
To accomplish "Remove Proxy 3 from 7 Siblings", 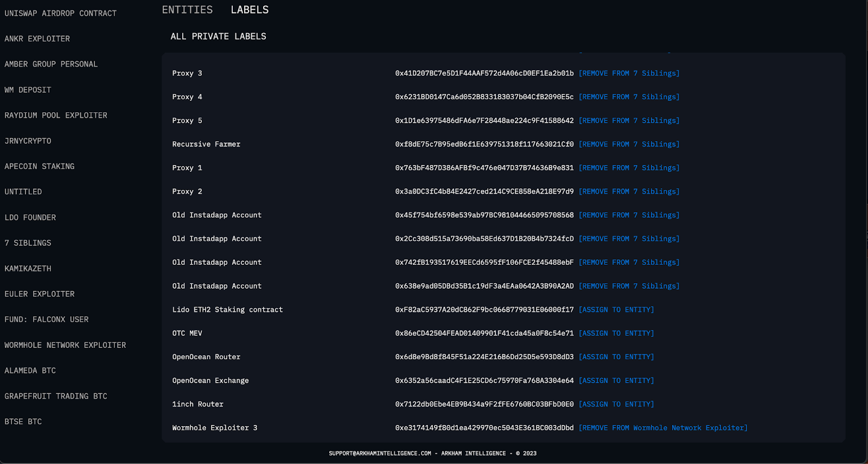I will [x=629, y=73].
